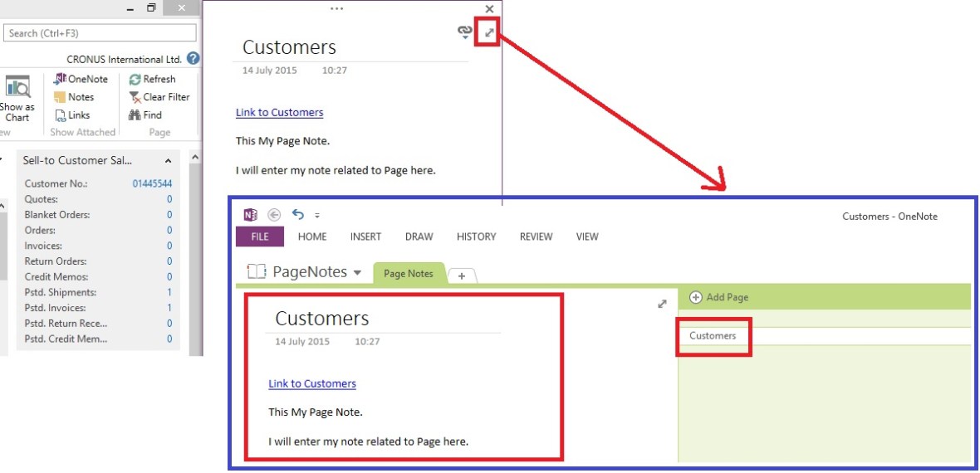Go back with OneNote back arrow
The height and width of the screenshot is (473, 980).
point(274,215)
